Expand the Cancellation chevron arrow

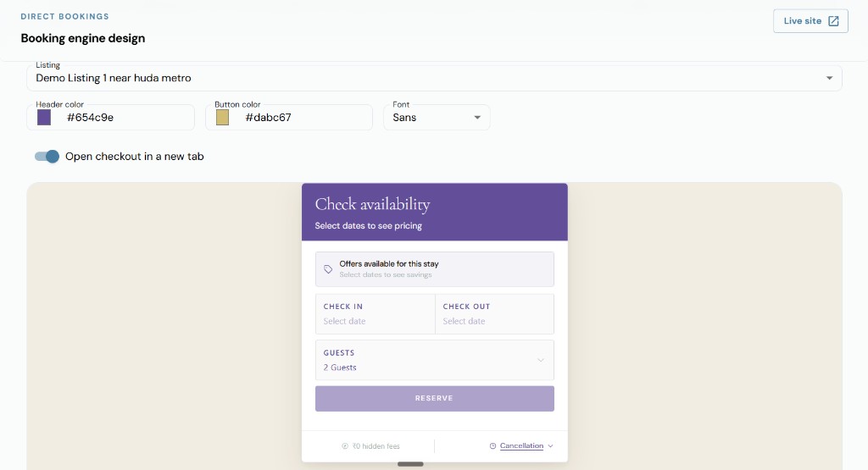(550, 445)
